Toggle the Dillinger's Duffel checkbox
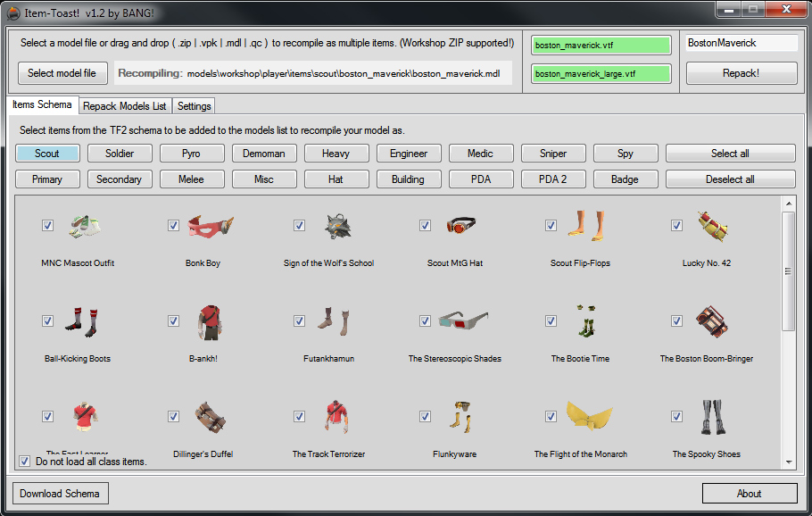 (173, 417)
